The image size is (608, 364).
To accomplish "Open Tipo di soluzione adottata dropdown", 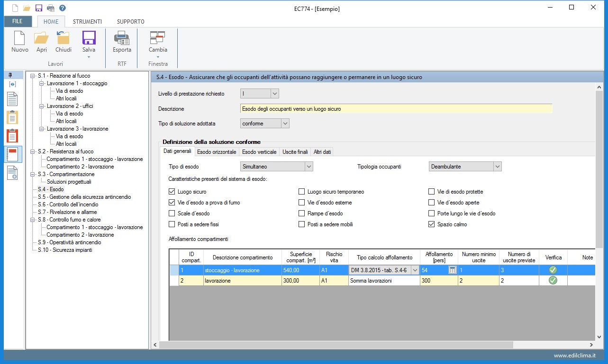I will (x=285, y=124).
